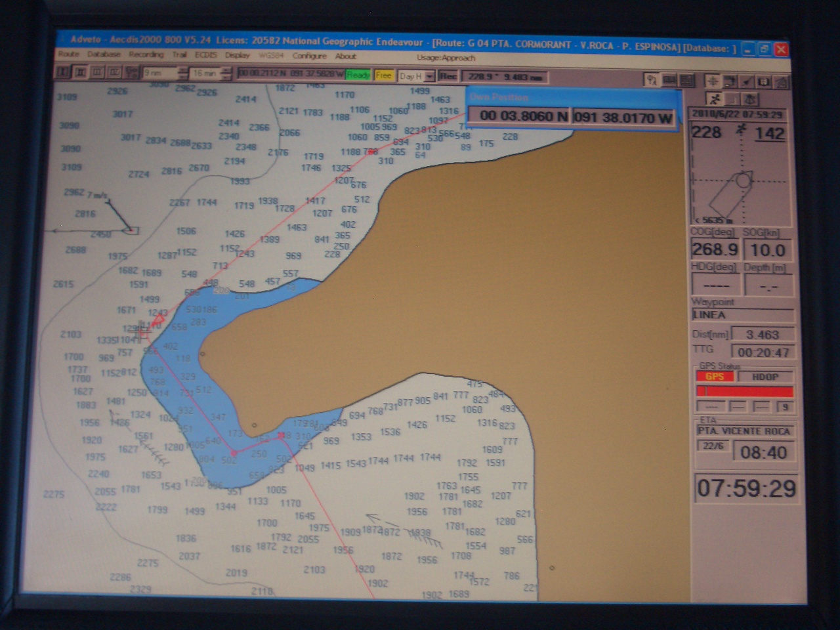Image resolution: width=840 pixels, height=630 pixels.
Task: Click the first layout icon in left toolbar
Action: click(x=64, y=72)
